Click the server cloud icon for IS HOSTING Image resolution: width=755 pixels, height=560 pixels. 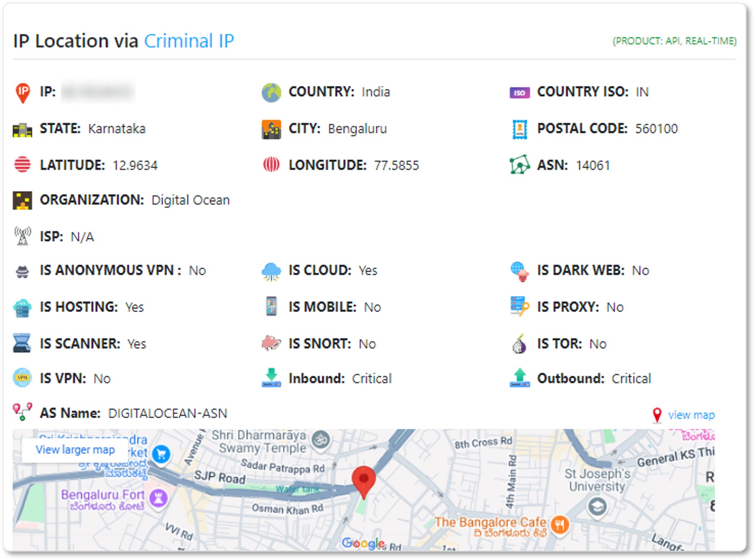pyautogui.click(x=22, y=308)
